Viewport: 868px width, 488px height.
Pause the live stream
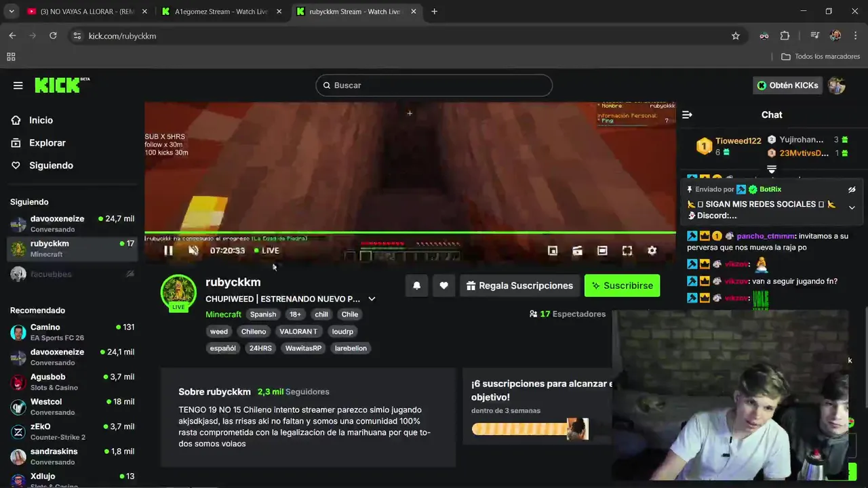point(168,251)
